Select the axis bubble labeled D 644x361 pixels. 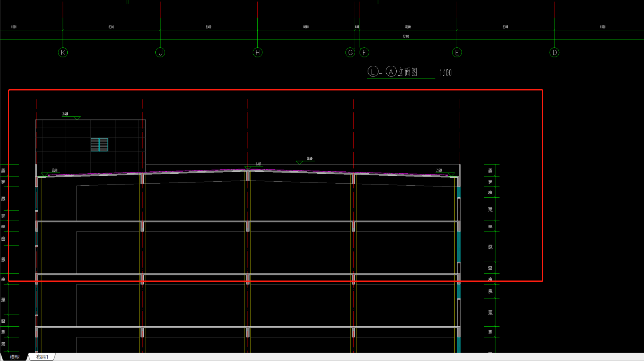point(554,53)
